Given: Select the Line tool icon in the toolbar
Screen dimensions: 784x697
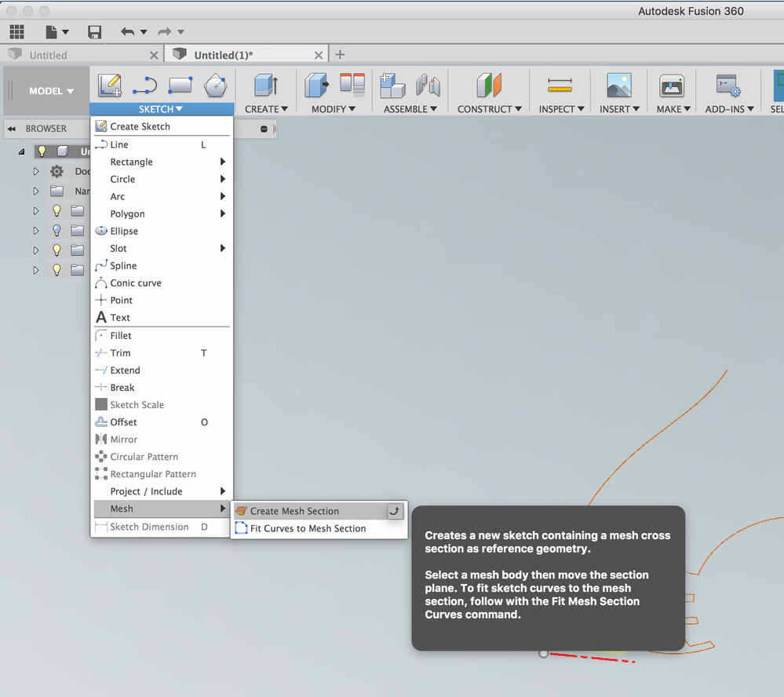Looking at the screenshot, I should [x=145, y=85].
